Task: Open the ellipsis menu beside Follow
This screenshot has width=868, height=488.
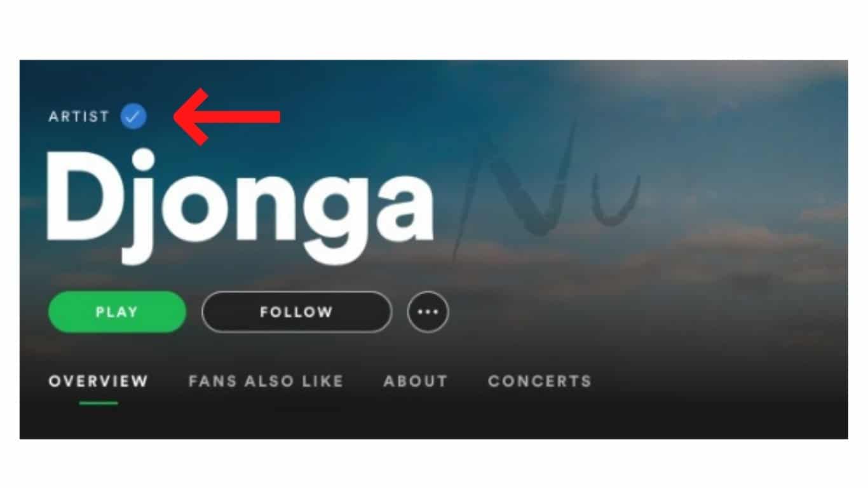Action: (x=428, y=312)
